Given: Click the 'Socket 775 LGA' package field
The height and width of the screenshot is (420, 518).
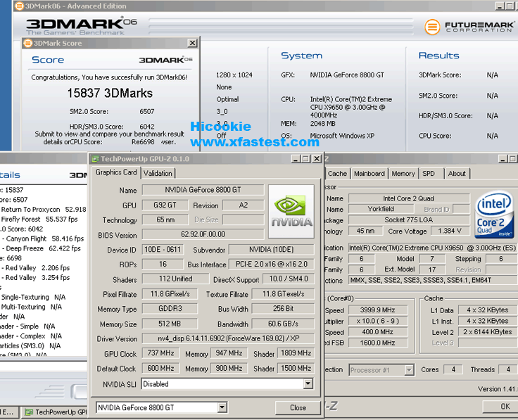Looking at the screenshot, I should tap(409, 220).
